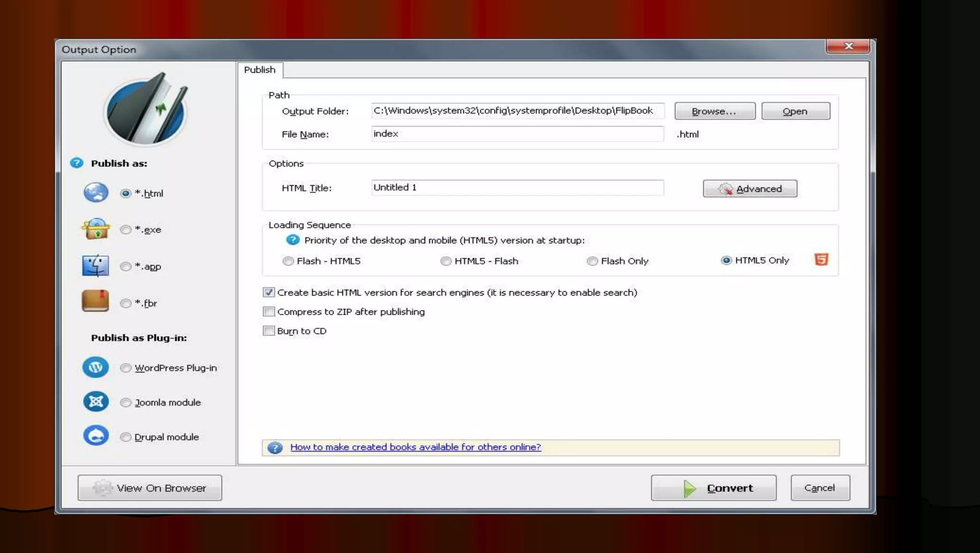Open the how-to publish online link
980x553 pixels.
pos(415,447)
